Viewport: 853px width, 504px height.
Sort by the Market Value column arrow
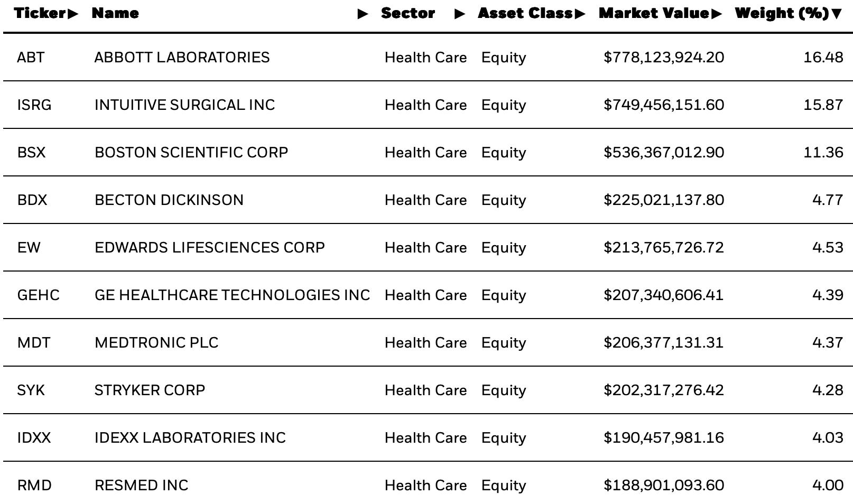(x=716, y=14)
